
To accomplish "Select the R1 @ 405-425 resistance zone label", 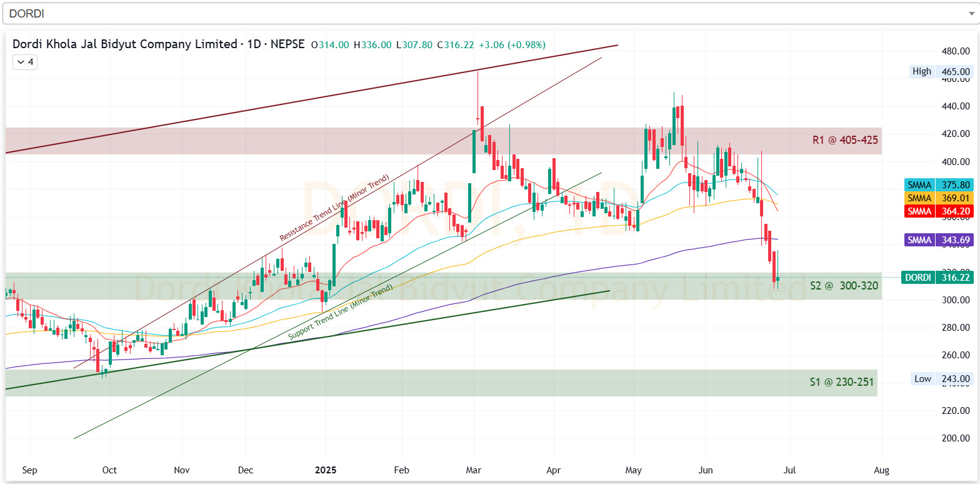I will point(845,140).
